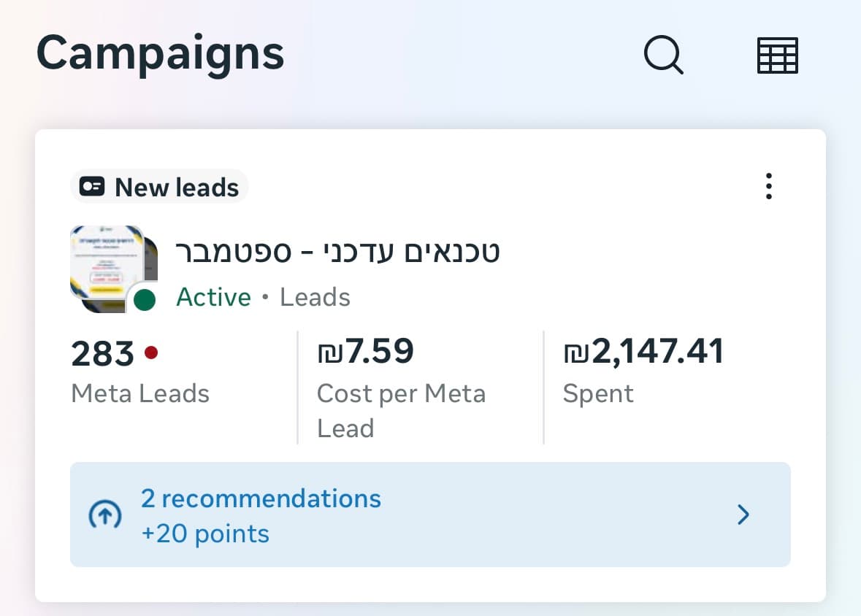
Task: Select the Campaigns heading
Action: pyautogui.click(x=161, y=52)
